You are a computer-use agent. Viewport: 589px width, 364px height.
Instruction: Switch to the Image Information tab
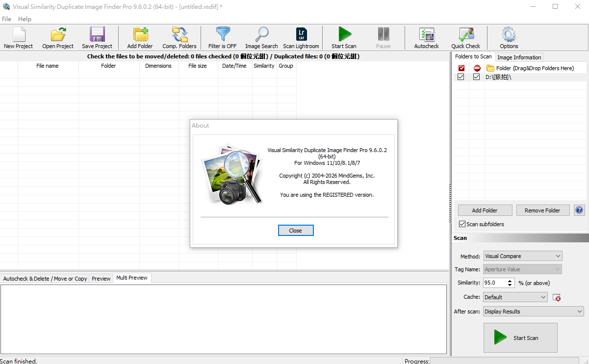(519, 57)
